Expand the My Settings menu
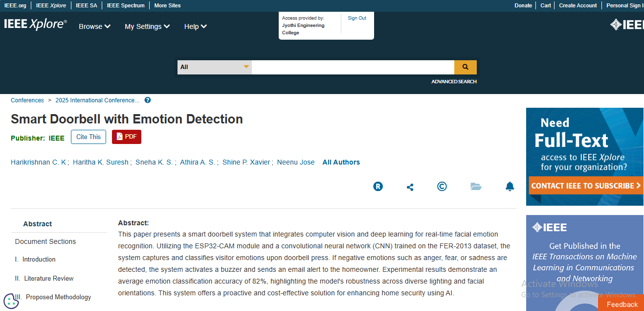The height and width of the screenshot is (311, 644). [147, 26]
